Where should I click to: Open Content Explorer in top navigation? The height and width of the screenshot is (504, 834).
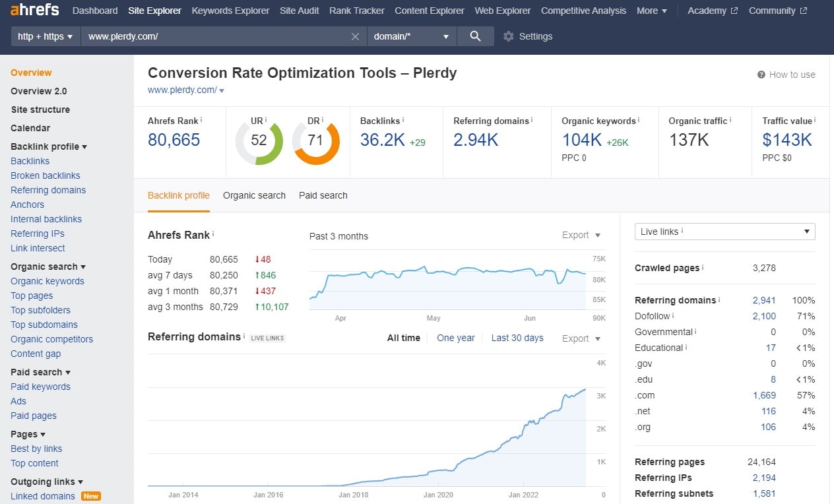(x=430, y=11)
